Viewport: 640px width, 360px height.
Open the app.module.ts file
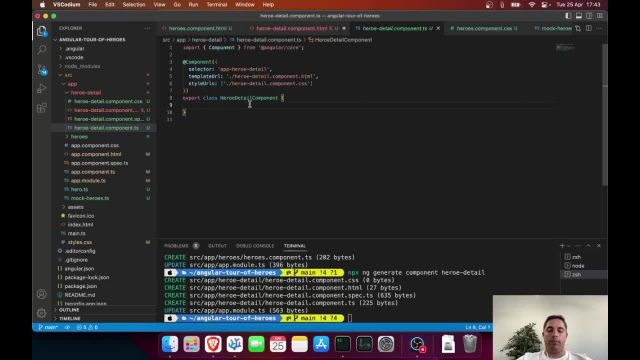click(x=88, y=180)
